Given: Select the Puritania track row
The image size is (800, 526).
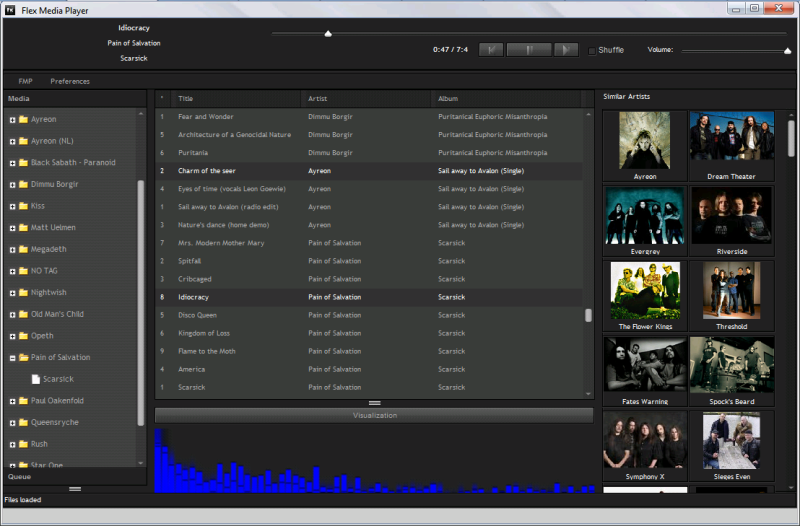Looking at the screenshot, I should [369, 153].
